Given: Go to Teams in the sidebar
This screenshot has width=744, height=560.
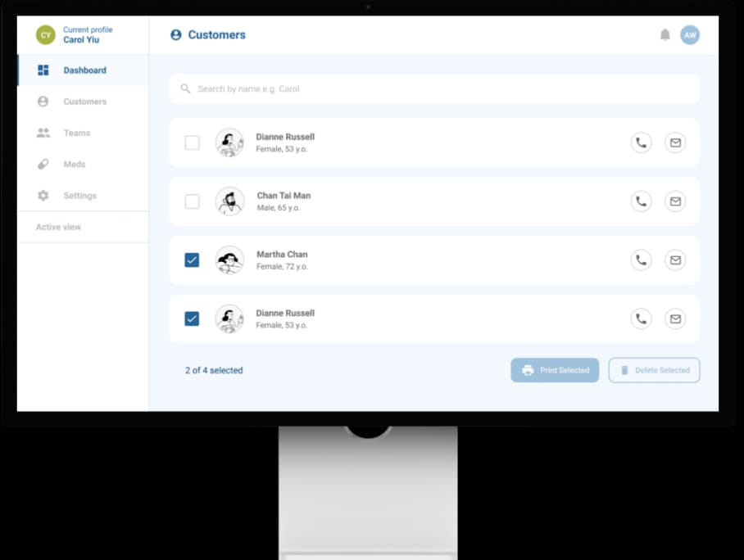Looking at the screenshot, I should click(76, 133).
